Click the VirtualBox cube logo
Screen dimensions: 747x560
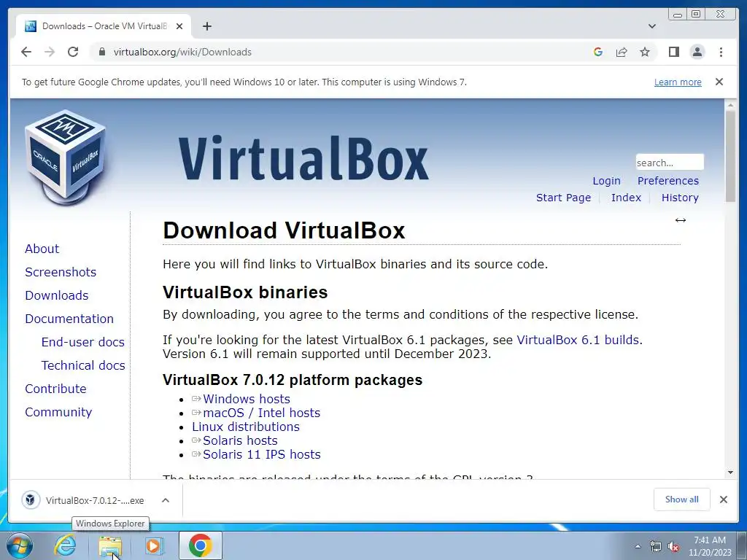click(x=65, y=157)
